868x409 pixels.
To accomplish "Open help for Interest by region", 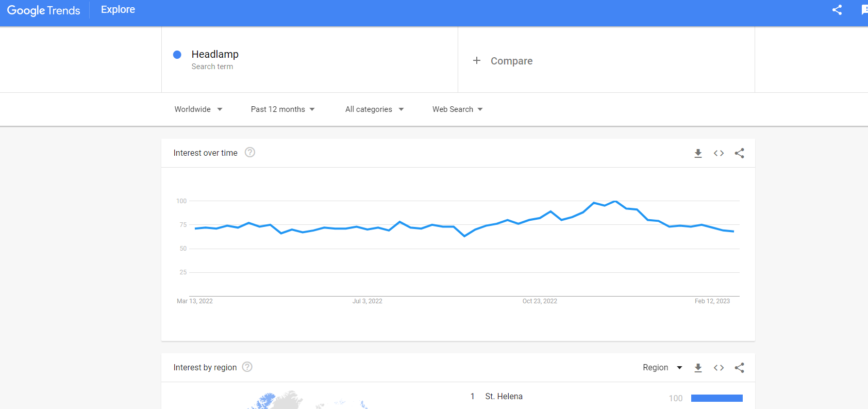I will [247, 367].
